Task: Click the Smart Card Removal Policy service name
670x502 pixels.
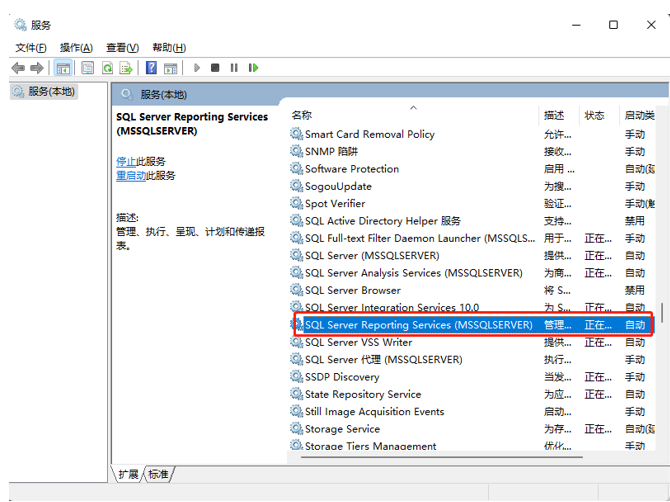Action: point(370,134)
